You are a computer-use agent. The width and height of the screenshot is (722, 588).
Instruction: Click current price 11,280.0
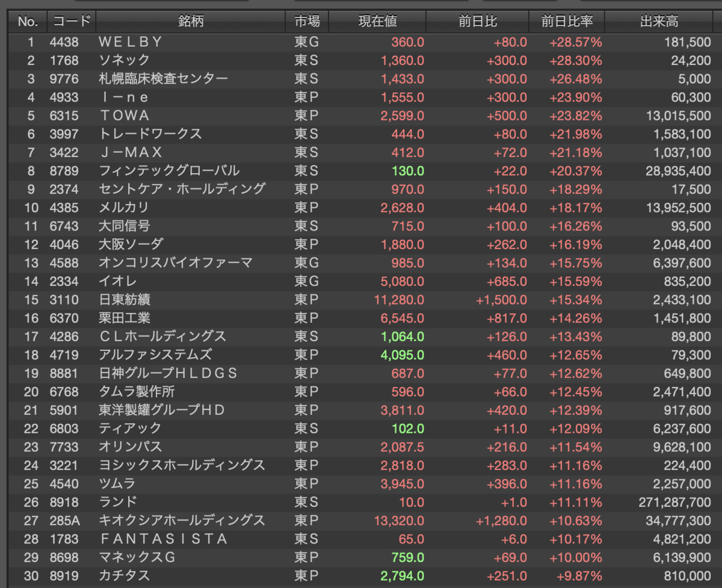pyautogui.click(x=399, y=299)
